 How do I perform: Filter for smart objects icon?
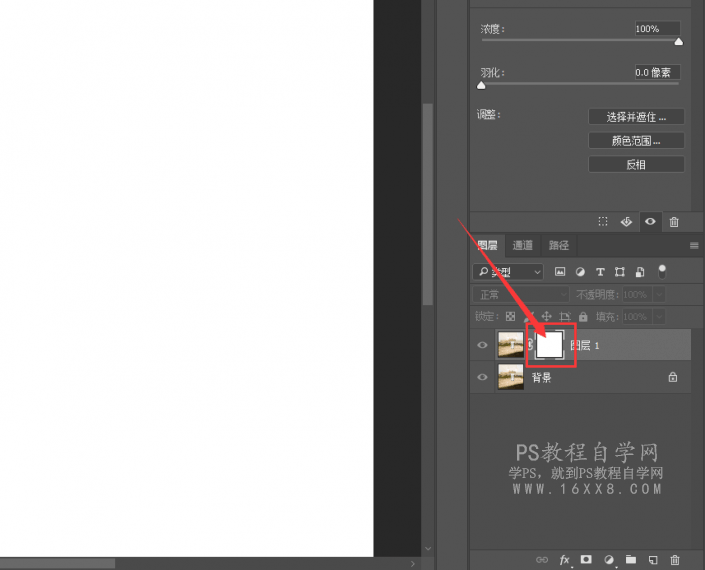(x=640, y=272)
